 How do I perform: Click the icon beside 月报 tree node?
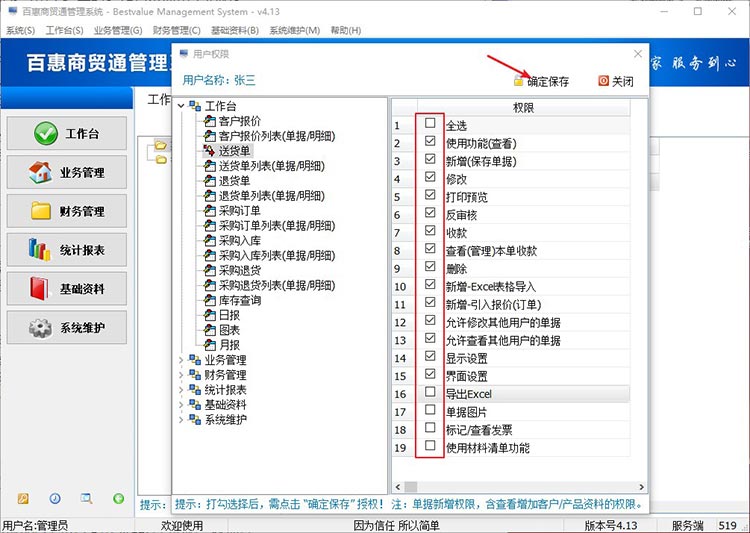210,345
